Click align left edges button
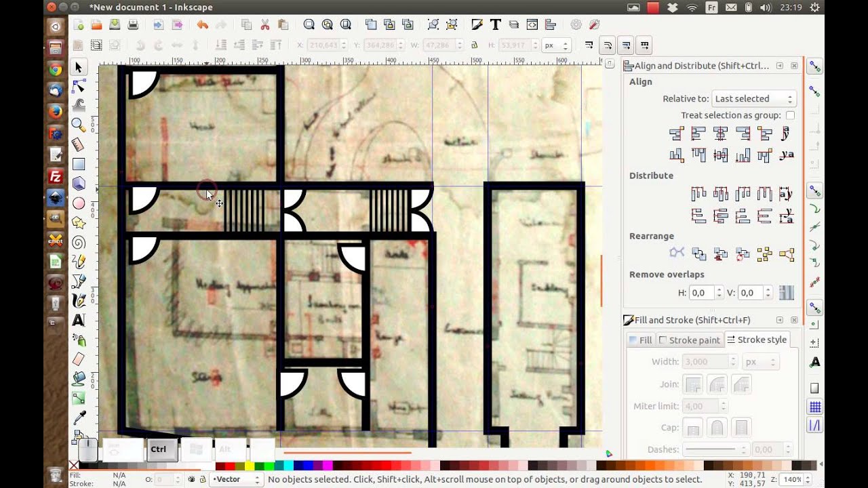The image size is (868, 488). (x=698, y=134)
